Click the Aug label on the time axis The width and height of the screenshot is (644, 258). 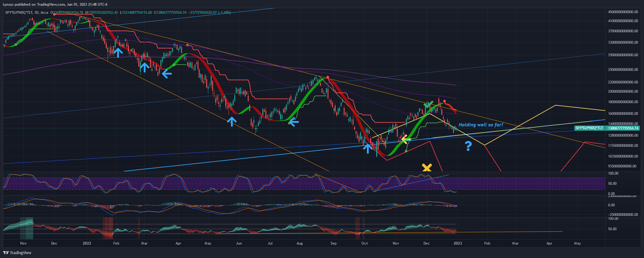click(299, 243)
